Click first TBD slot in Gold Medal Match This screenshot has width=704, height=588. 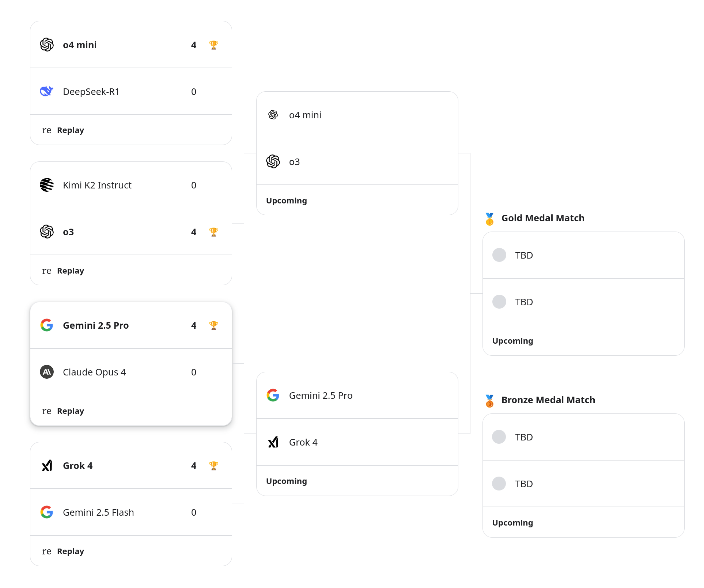click(x=583, y=255)
